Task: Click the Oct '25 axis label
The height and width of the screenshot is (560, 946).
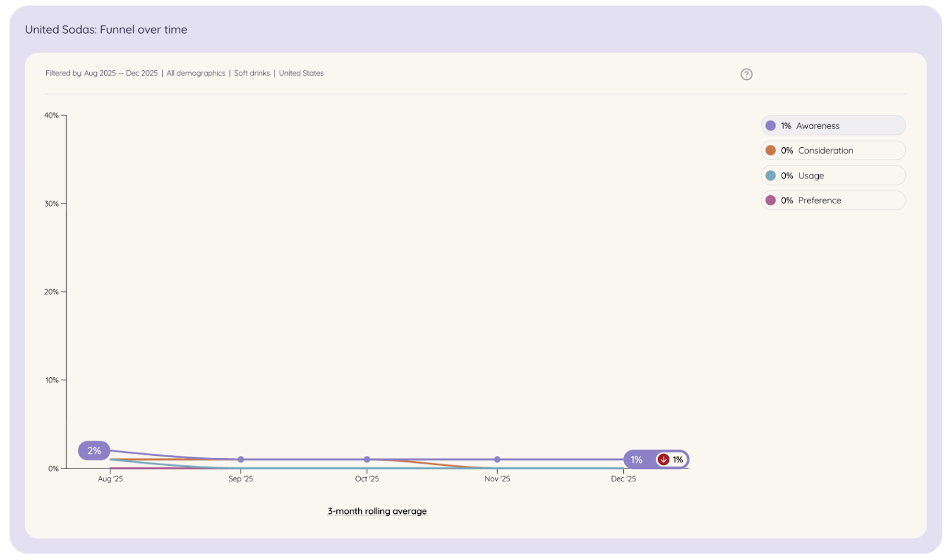Action: pyautogui.click(x=367, y=479)
